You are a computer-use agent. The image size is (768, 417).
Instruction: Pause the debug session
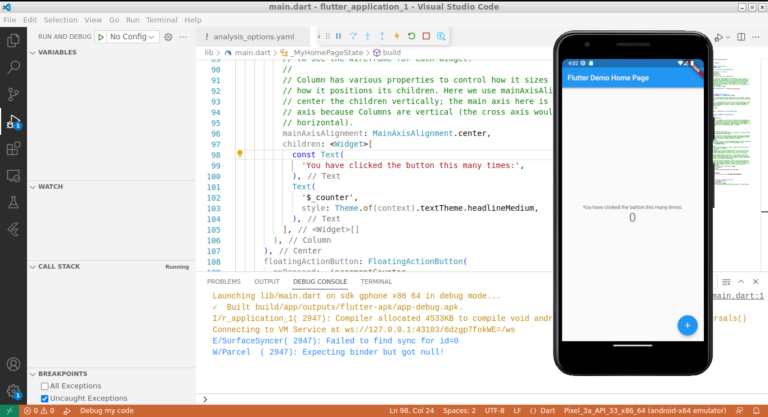pyautogui.click(x=338, y=36)
